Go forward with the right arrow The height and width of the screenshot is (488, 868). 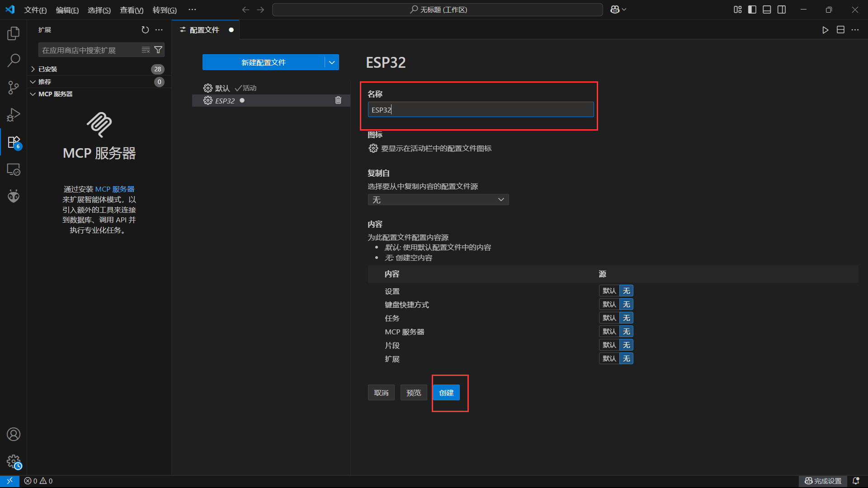(260, 9)
